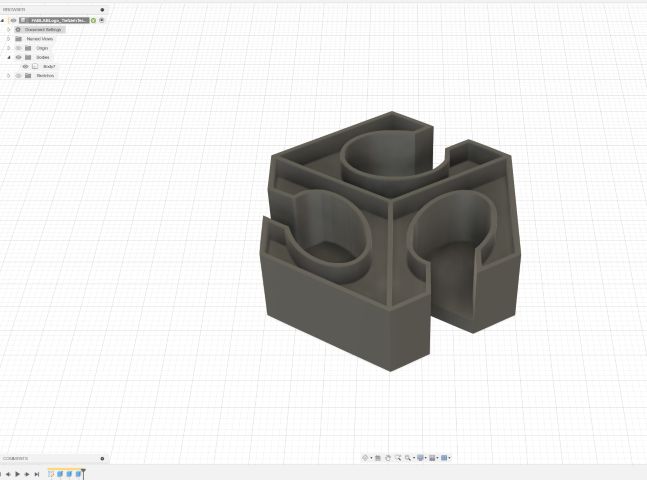Click the Look At icon
The width and height of the screenshot is (647, 480).
[378, 458]
